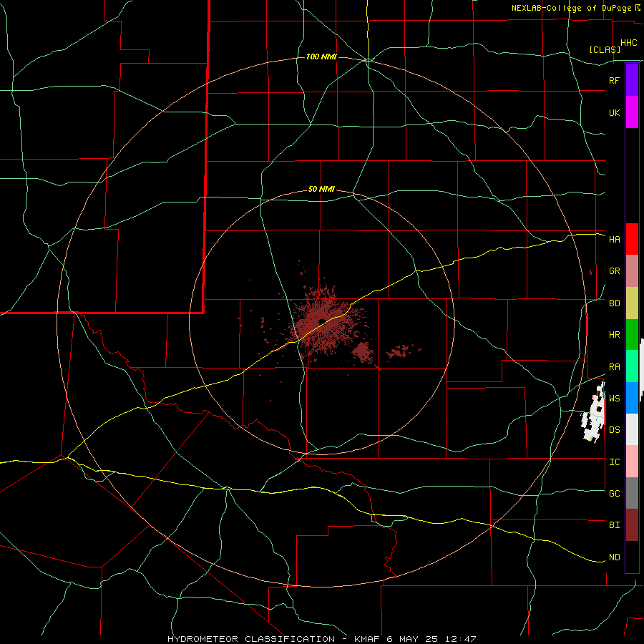Click the 50 NMI range ring label

coord(321,189)
